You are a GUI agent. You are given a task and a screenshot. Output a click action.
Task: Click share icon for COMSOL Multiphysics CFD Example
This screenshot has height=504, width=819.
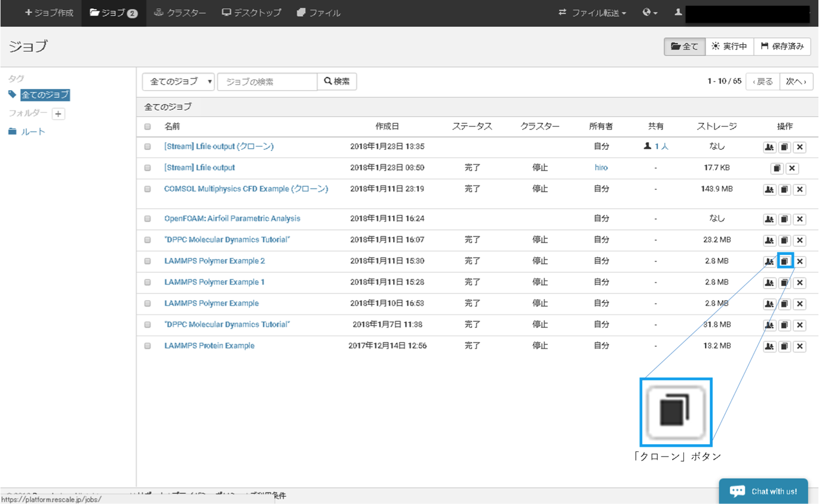[769, 189]
